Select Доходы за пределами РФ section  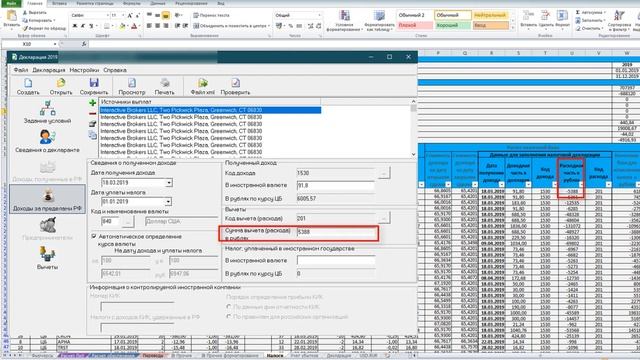point(47,199)
